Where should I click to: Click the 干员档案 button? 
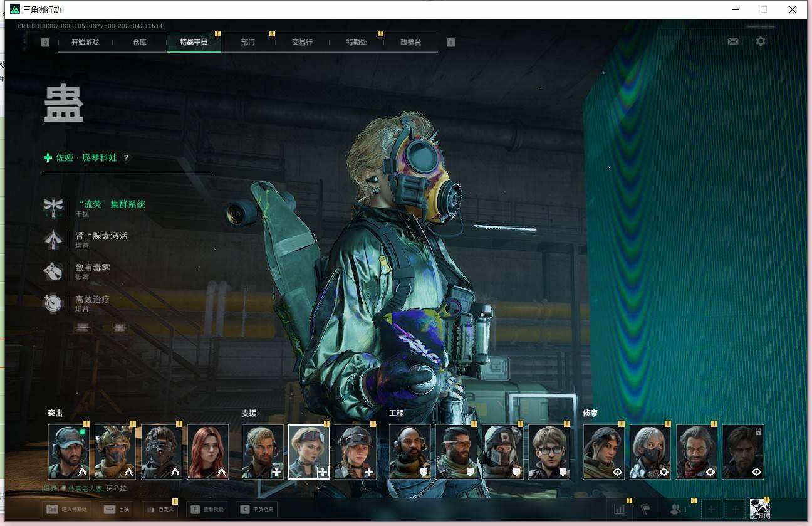257,509
